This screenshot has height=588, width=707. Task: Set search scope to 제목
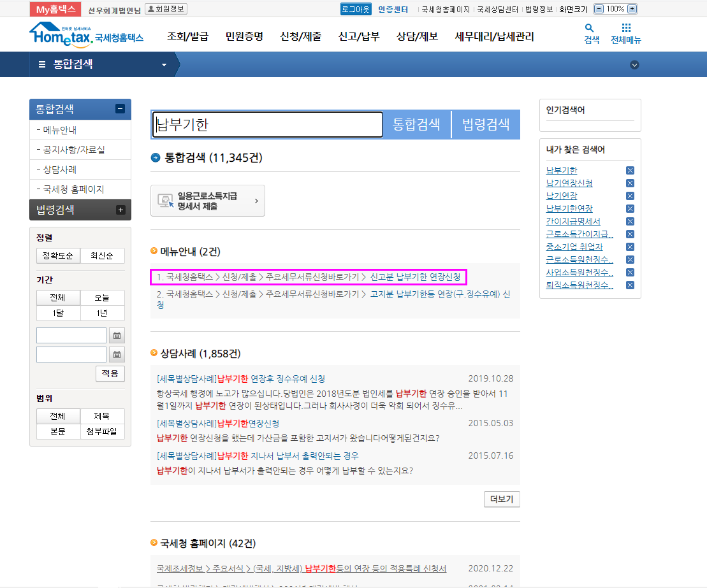(x=102, y=417)
